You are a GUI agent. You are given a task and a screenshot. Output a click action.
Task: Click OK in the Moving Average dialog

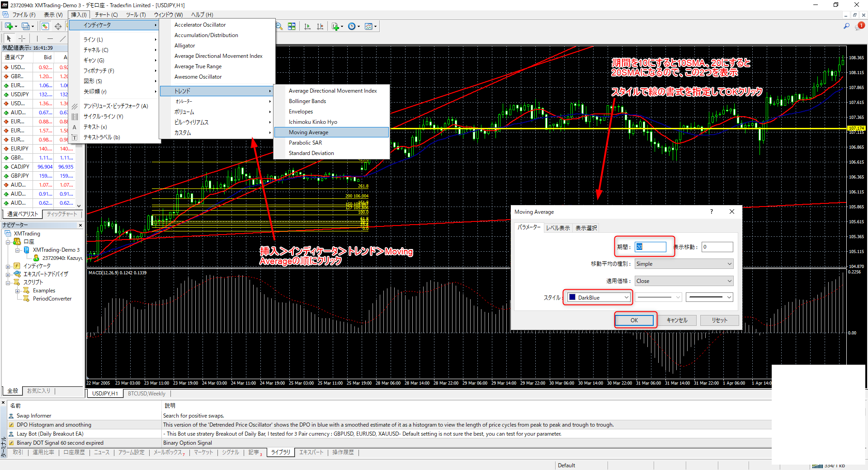click(634, 320)
